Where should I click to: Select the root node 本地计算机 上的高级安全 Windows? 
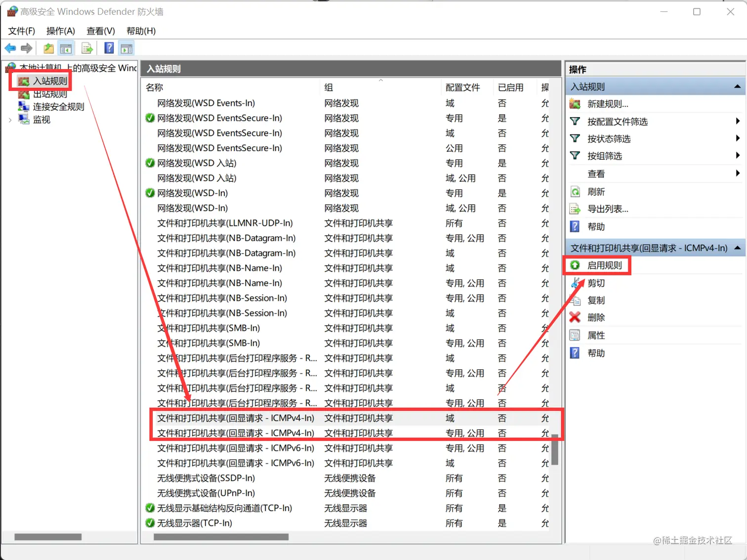[x=78, y=68]
